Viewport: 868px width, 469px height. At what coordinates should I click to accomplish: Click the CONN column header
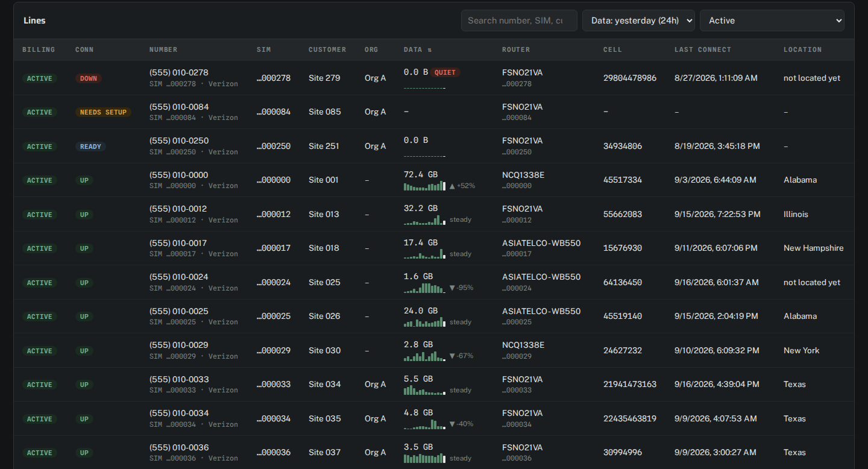point(84,49)
